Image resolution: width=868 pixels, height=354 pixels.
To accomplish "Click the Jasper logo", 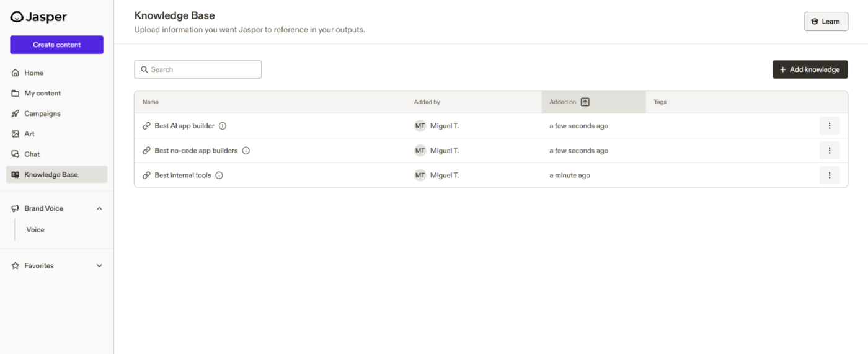I will pyautogui.click(x=38, y=17).
